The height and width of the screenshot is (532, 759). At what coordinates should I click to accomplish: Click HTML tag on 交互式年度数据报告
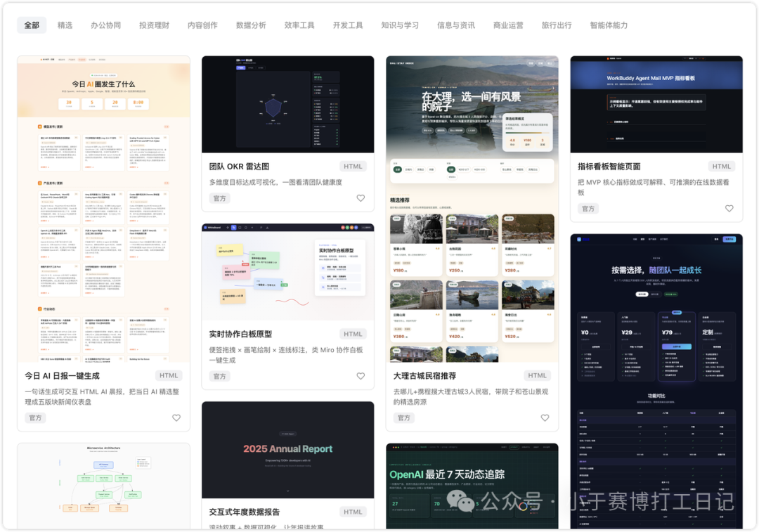(353, 512)
